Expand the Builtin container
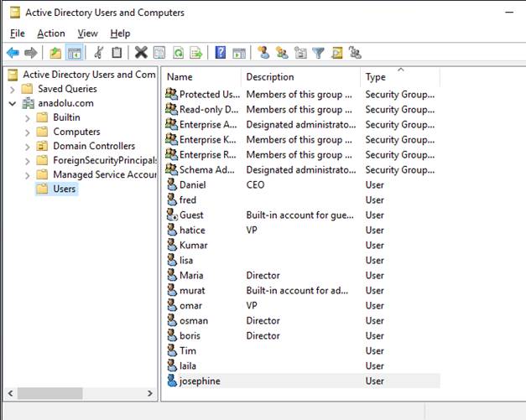 pos(27,118)
